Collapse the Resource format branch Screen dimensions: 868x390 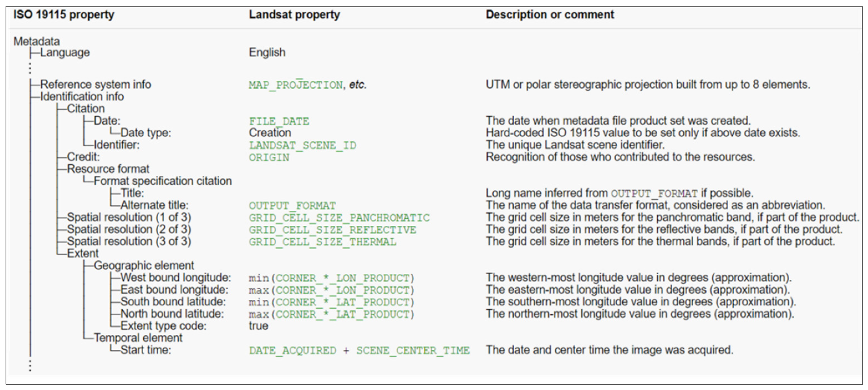(x=108, y=169)
